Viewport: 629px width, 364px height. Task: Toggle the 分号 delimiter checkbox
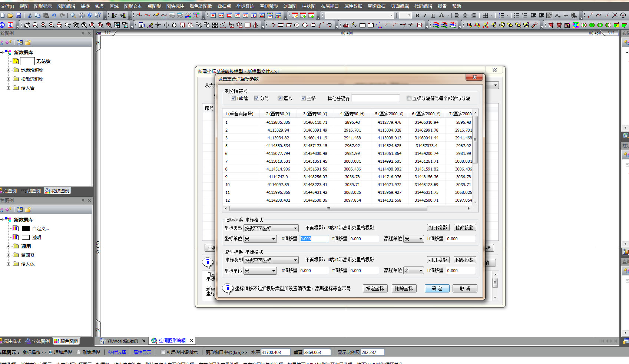(256, 98)
